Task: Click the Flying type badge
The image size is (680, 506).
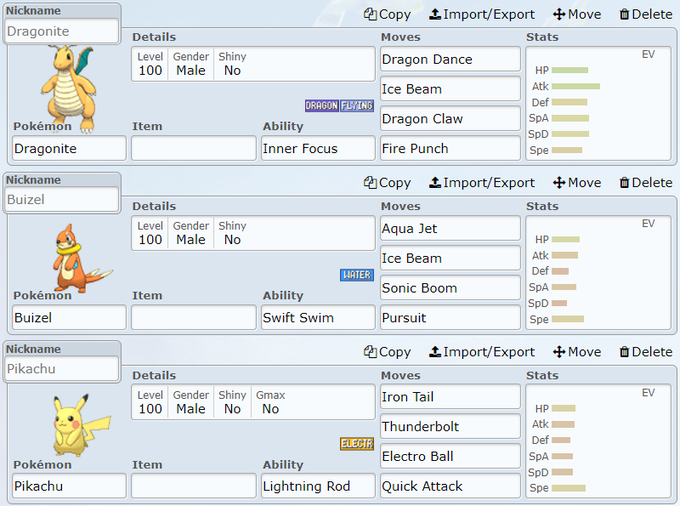Action: (x=356, y=105)
